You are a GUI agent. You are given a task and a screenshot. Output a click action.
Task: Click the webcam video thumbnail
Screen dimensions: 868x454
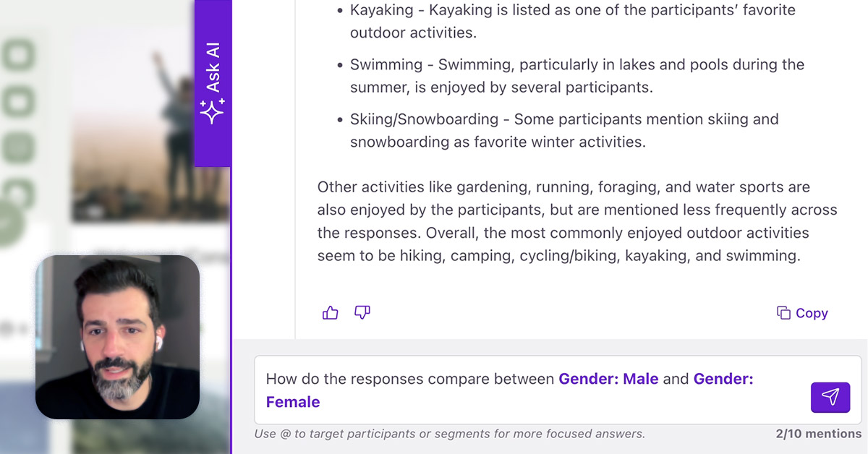point(119,338)
